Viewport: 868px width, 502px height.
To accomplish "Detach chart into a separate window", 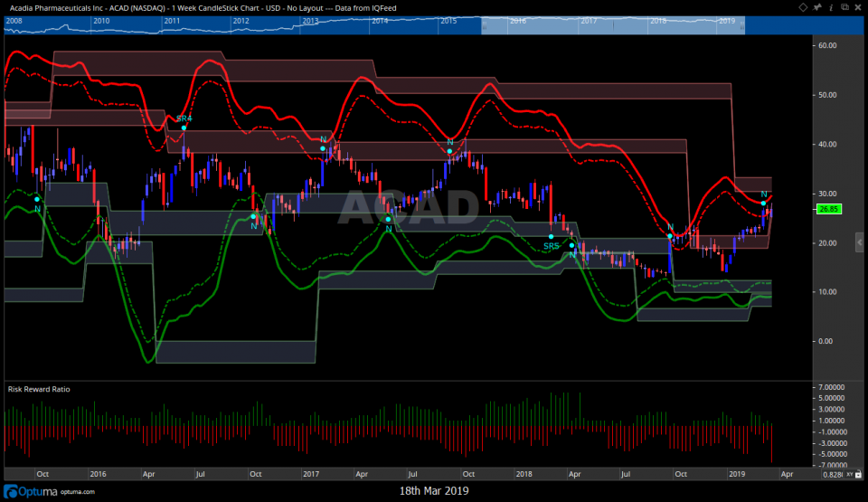I will 844,7.
